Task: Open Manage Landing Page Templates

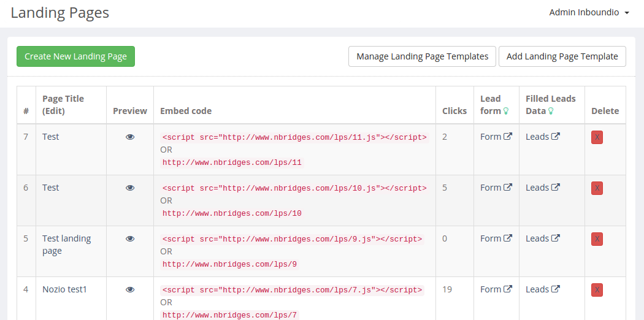Action: pyautogui.click(x=422, y=56)
